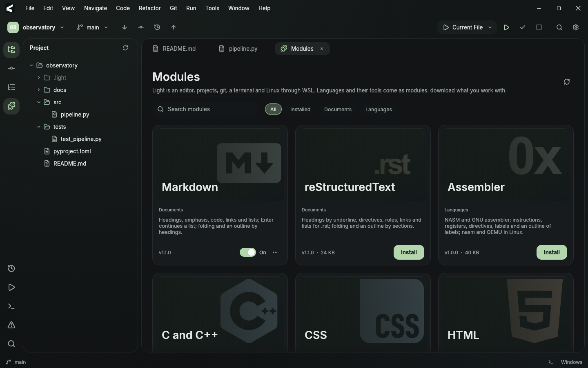Expand the docs folder
The height and width of the screenshot is (368, 588).
(39, 90)
